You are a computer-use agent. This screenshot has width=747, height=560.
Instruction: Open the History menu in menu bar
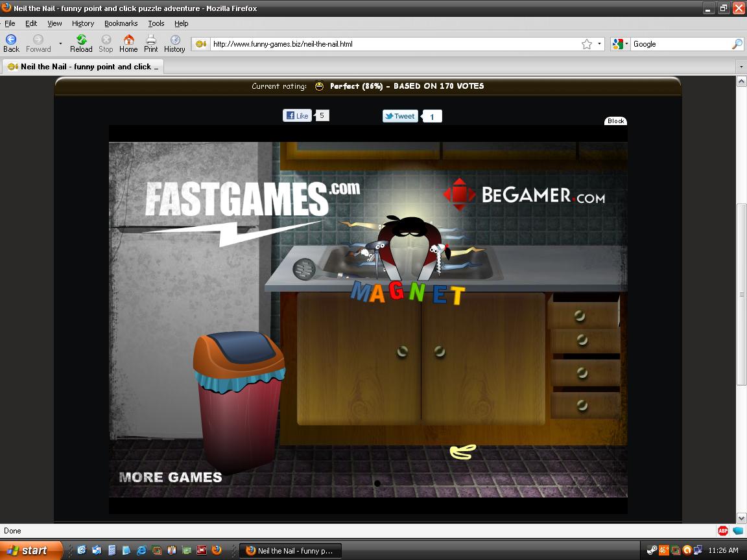point(83,23)
